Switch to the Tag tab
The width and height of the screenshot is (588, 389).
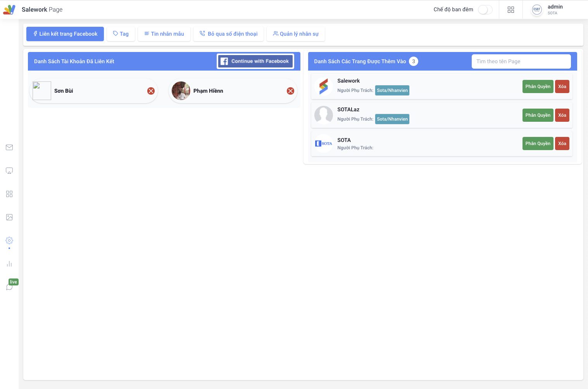click(121, 34)
